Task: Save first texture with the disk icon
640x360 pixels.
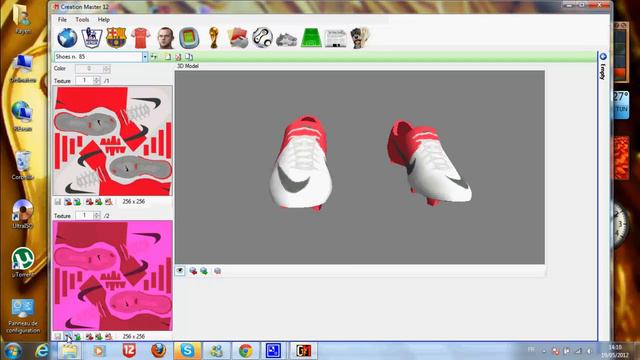Action: [58, 202]
